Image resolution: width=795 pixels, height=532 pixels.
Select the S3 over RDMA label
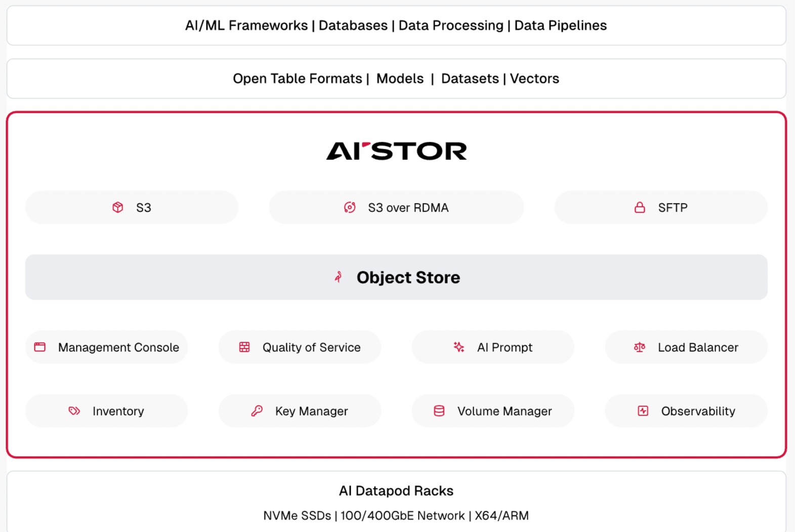(x=408, y=208)
